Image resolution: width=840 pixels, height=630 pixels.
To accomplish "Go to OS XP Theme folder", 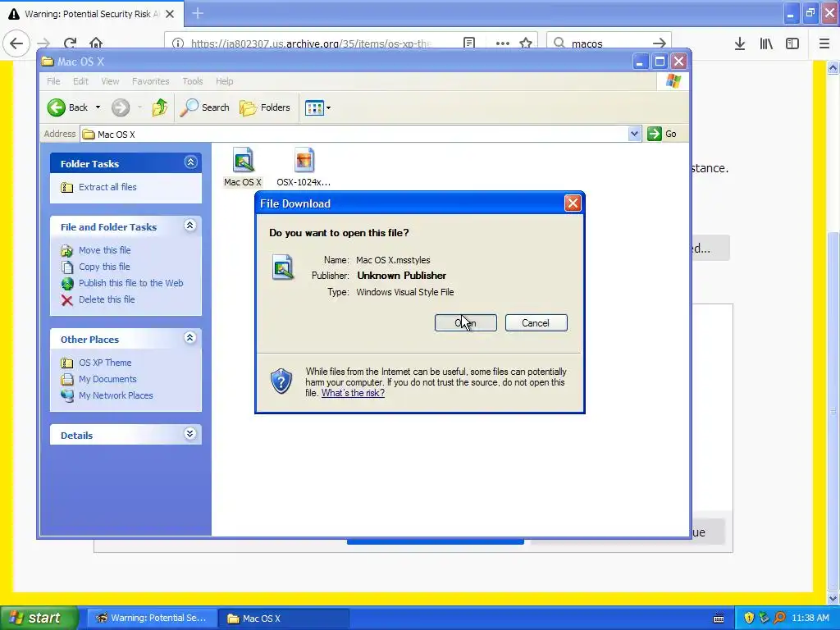I will (x=105, y=363).
